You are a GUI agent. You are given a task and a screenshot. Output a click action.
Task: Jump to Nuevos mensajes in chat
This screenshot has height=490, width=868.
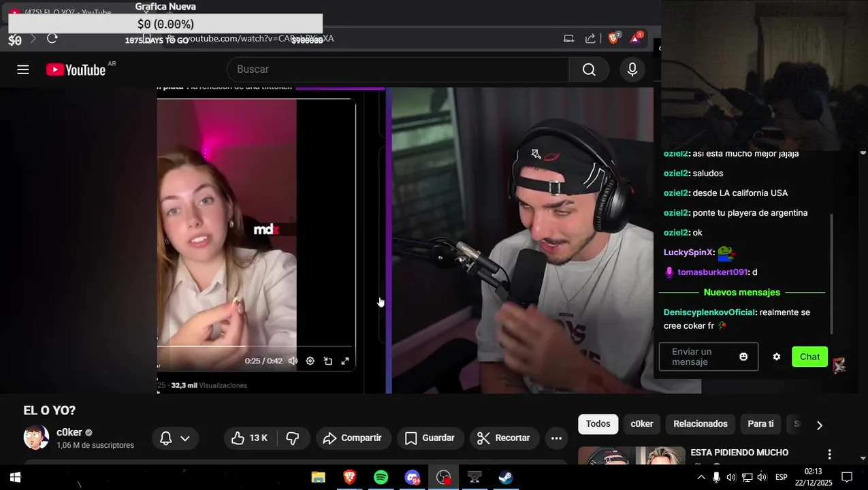[x=741, y=293]
